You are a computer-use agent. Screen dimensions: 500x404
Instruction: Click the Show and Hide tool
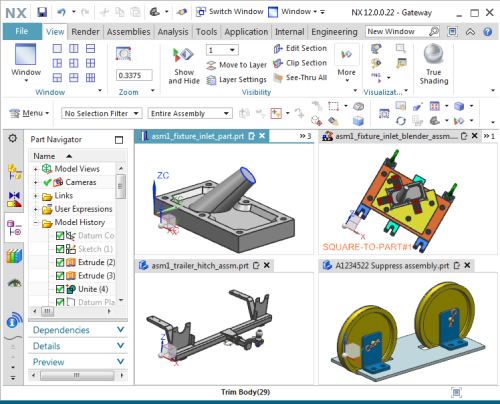click(184, 66)
